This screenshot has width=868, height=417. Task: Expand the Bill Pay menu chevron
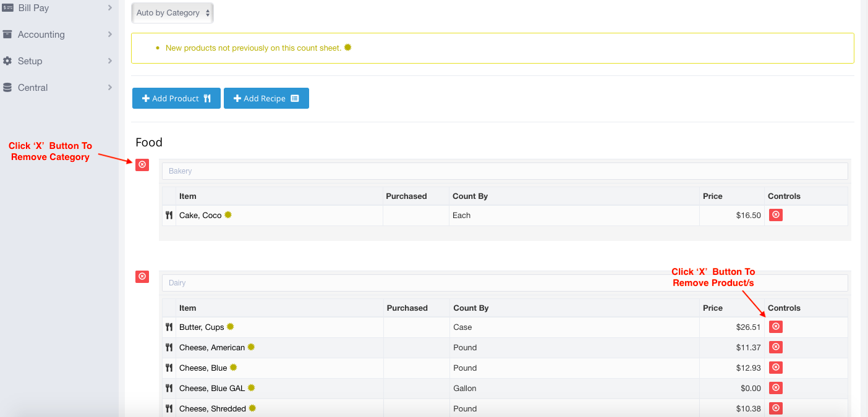[x=109, y=8]
